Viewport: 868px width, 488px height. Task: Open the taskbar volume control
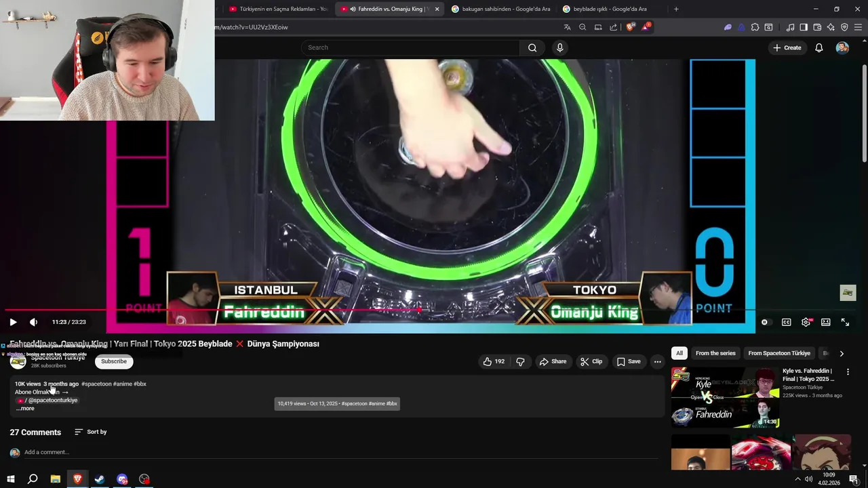[x=809, y=479]
